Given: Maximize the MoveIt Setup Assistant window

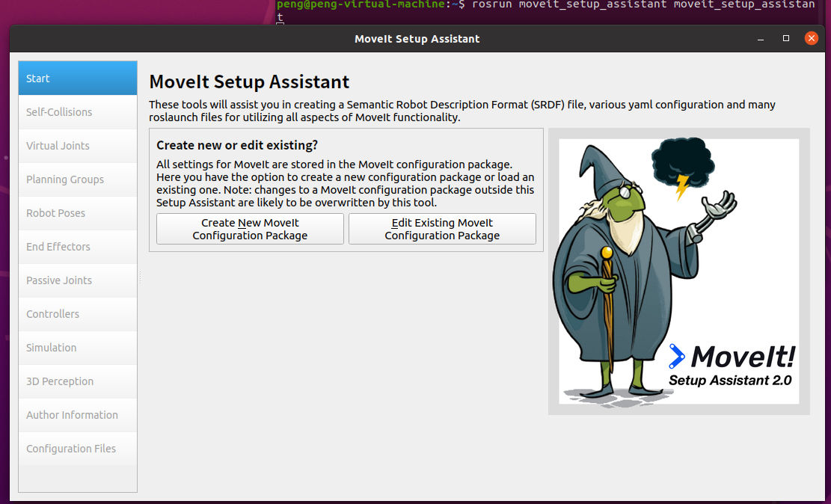Looking at the screenshot, I should coord(786,38).
